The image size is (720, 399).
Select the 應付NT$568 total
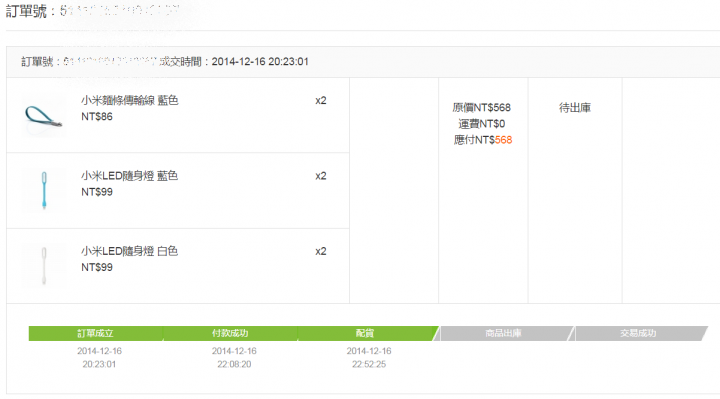coord(483,140)
